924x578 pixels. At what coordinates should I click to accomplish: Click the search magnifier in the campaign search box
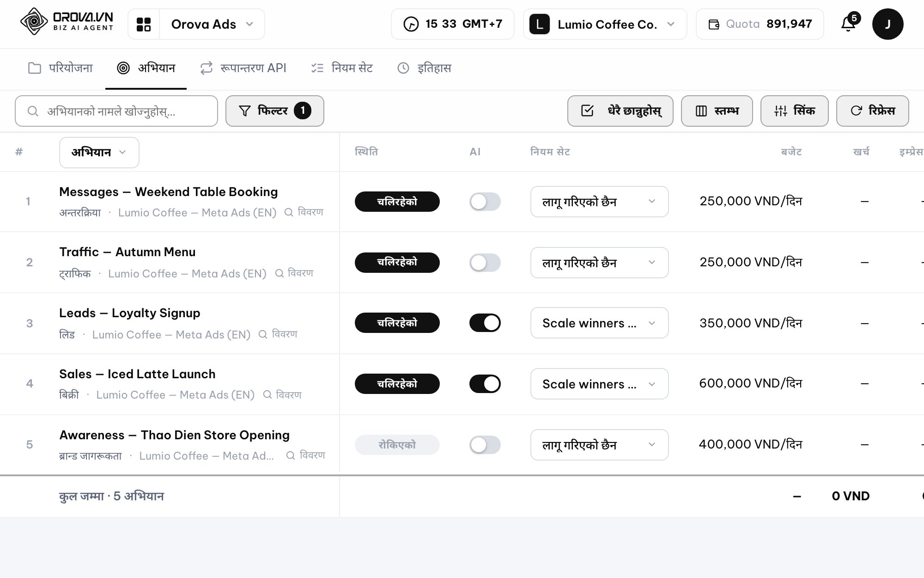click(x=32, y=111)
